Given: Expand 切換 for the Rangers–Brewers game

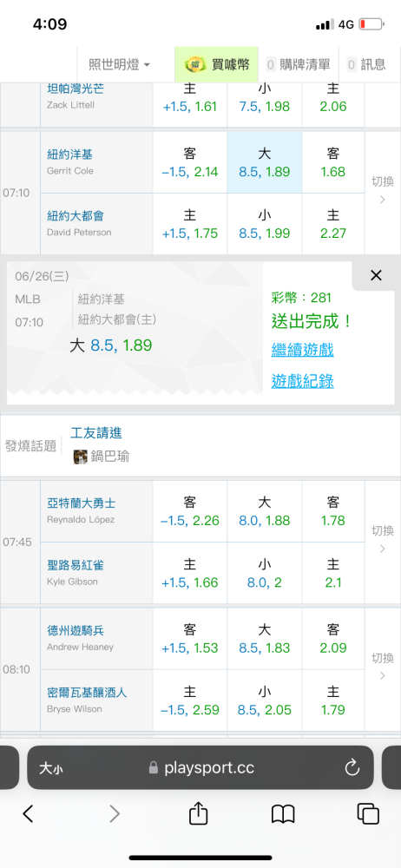Looking at the screenshot, I should click(383, 667).
